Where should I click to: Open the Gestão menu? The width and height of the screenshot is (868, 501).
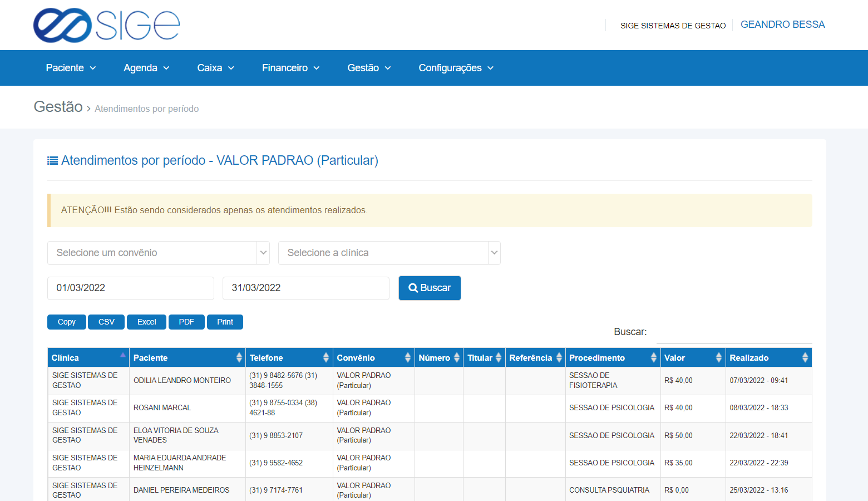click(x=369, y=68)
